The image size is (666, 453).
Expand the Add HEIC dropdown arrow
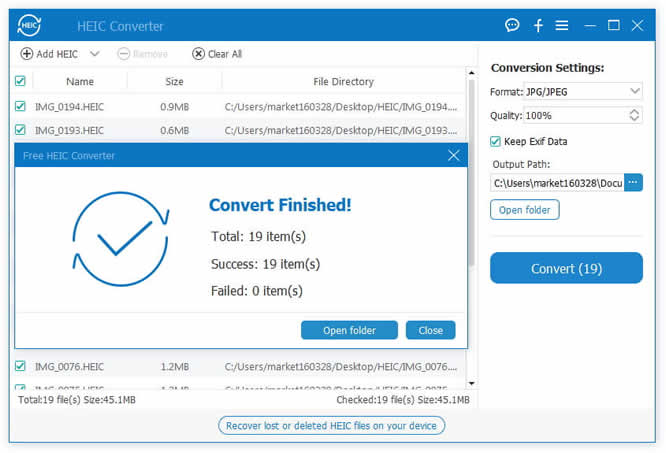click(x=95, y=54)
